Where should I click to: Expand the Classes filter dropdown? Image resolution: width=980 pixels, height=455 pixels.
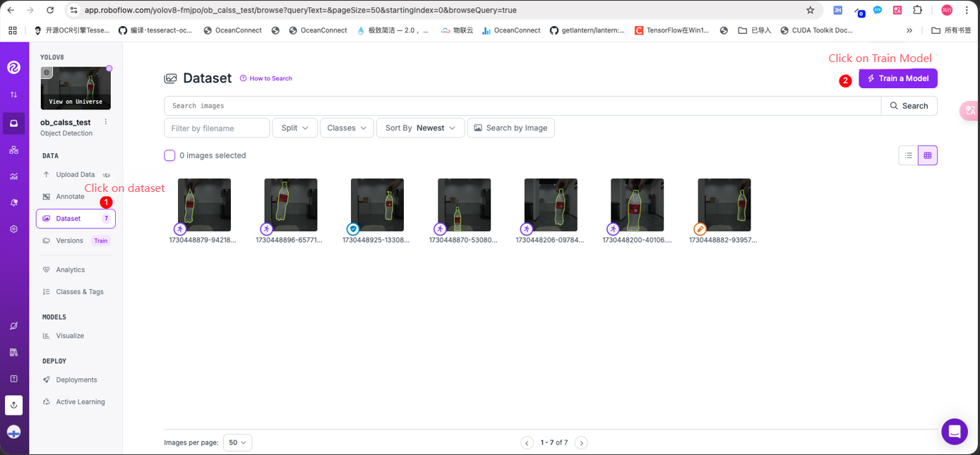tap(347, 128)
